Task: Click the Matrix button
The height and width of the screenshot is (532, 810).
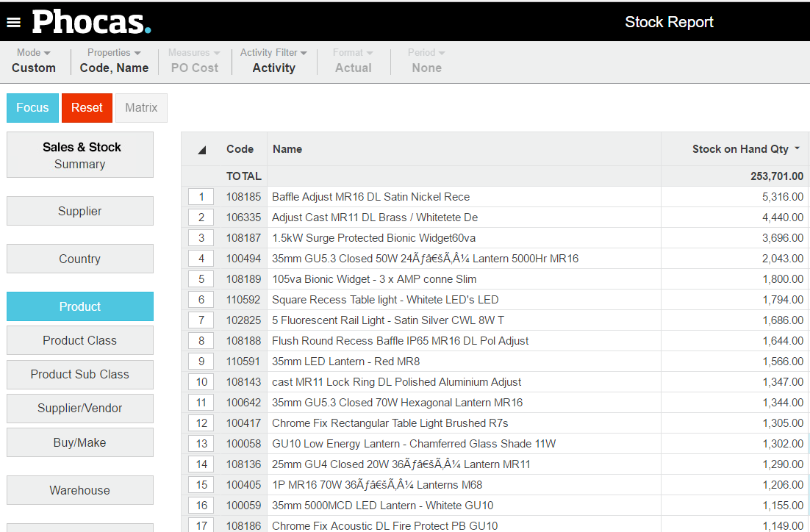Action: (x=141, y=107)
